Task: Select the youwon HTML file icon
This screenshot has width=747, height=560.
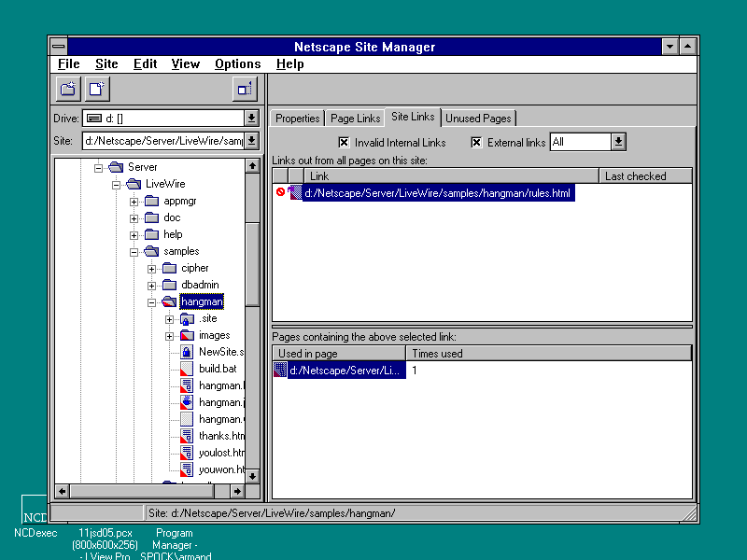Action: (x=186, y=469)
